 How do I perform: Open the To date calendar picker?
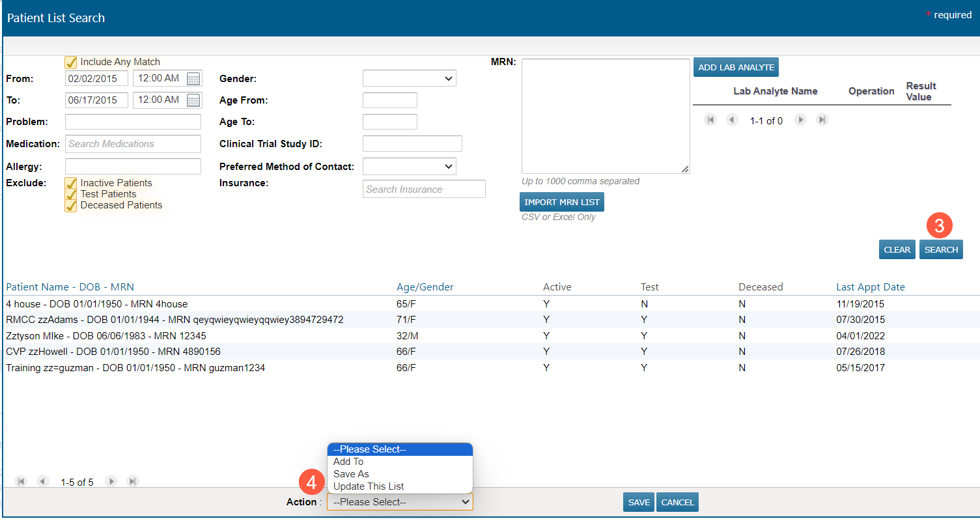pyautogui.click(x=193, y=100)
